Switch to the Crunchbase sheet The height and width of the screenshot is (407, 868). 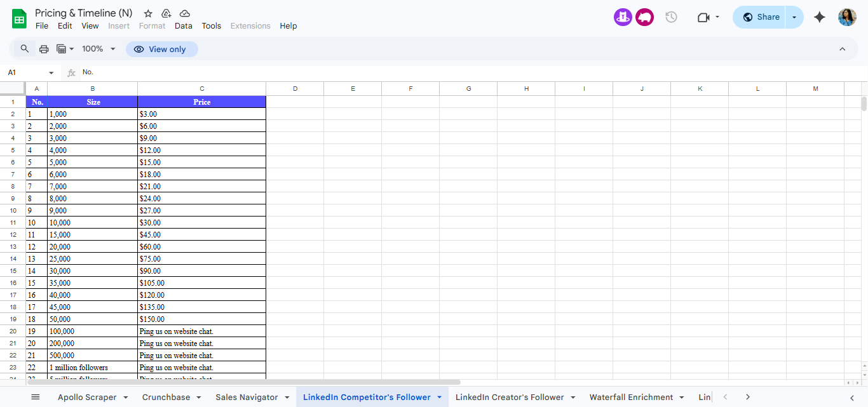click(166, 397)
